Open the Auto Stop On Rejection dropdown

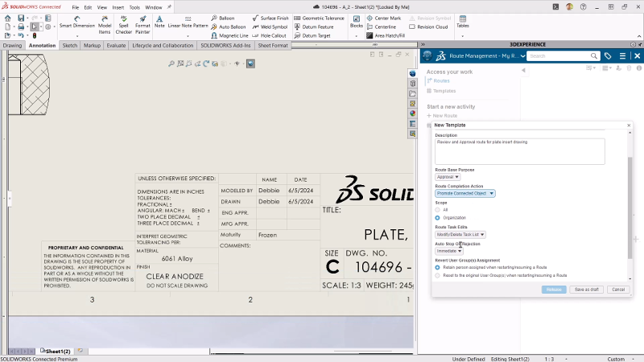tap(449, 251)
